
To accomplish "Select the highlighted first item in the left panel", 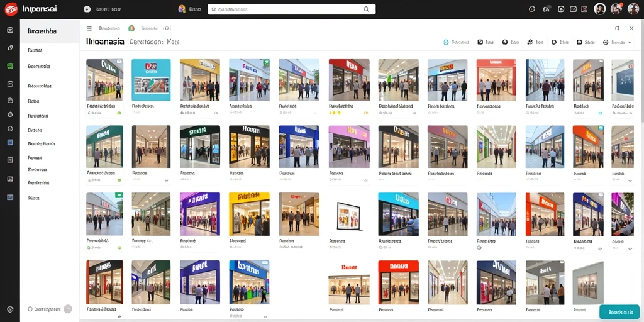I will tap(50, 31).
